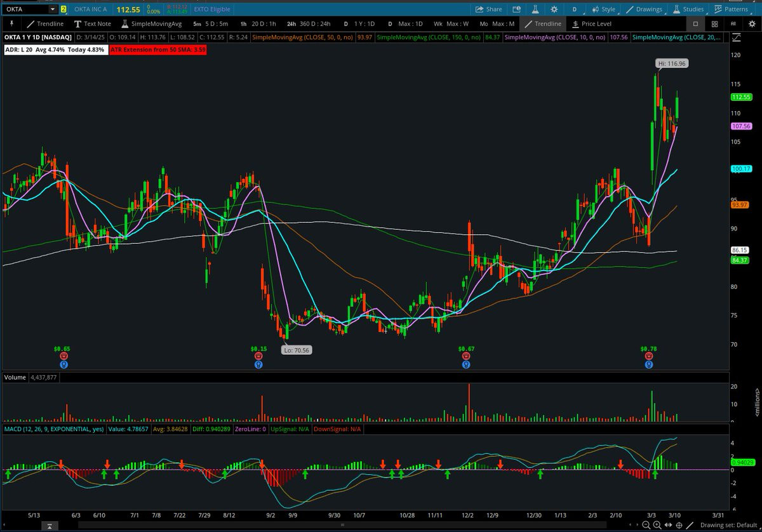
Task: Select single chart layout icon
Action: pyautogui.click(x=695, y=24)
